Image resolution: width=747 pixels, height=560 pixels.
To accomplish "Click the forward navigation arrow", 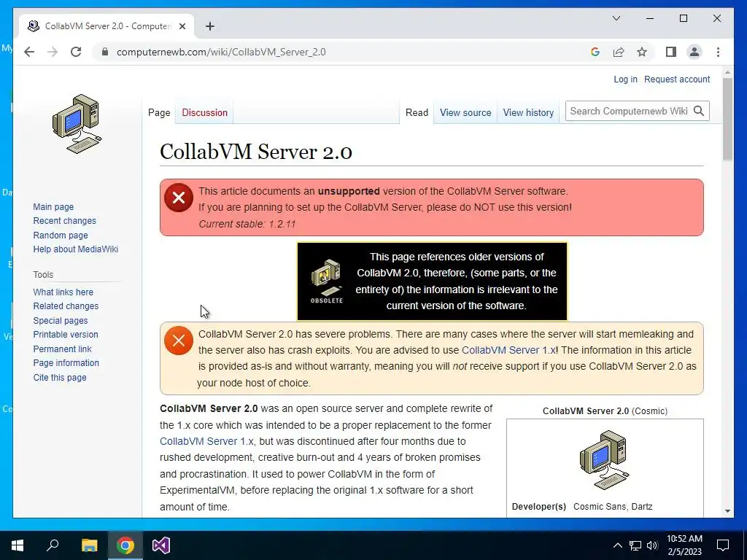I will 53,52.
